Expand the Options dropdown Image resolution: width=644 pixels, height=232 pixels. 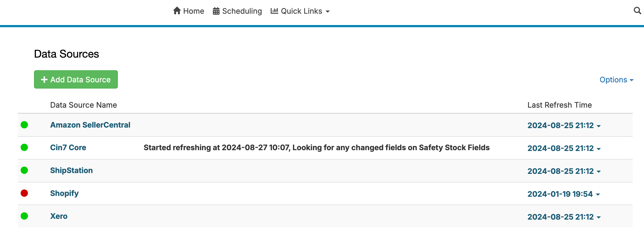[x=616, y=80]
